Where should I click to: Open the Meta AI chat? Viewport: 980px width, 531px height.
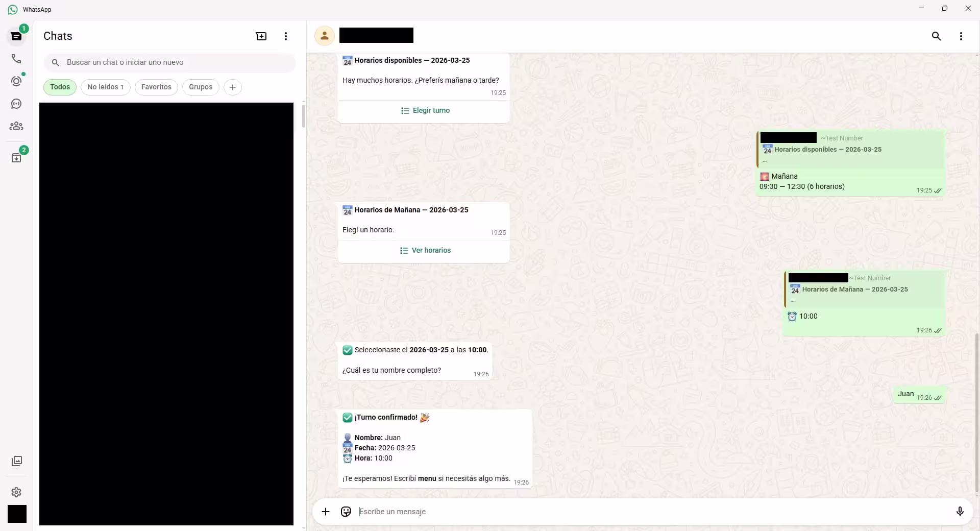[16, 104]
